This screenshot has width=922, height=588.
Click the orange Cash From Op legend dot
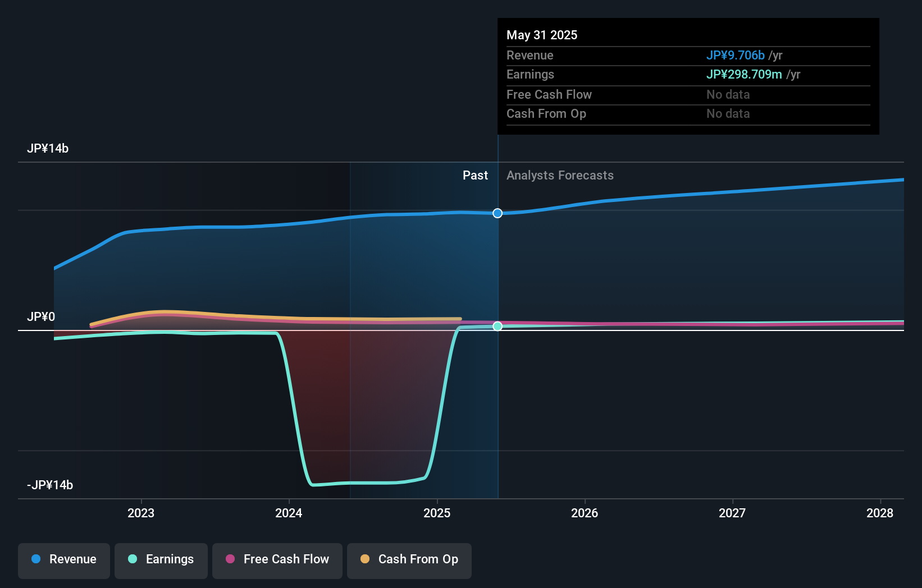point(365,559)
